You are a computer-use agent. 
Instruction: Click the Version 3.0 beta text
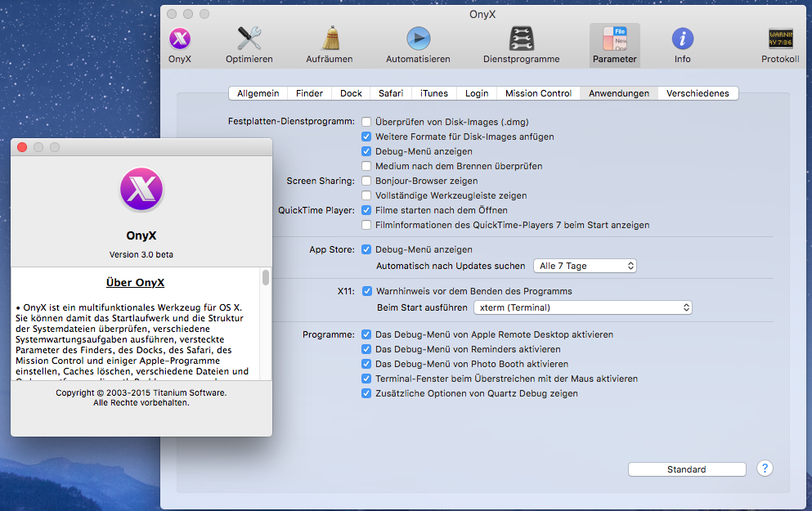click(x=141, y=255)
